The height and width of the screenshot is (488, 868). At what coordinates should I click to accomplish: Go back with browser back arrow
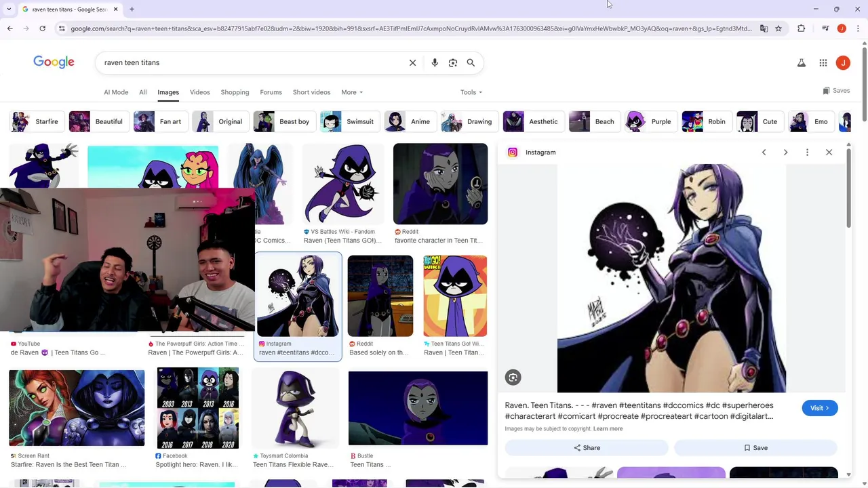coord(9,28)
